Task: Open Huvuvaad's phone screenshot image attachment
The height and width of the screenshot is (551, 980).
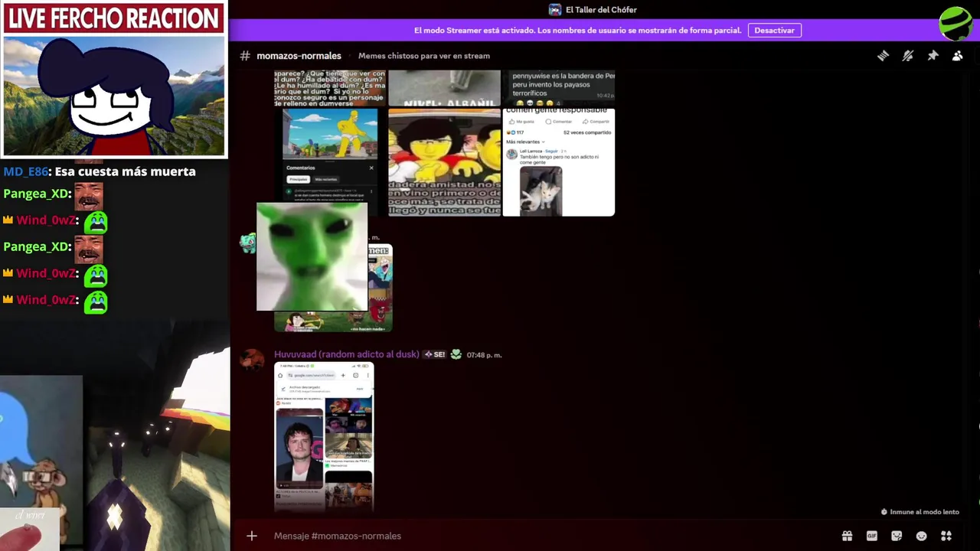Action: 324,436
